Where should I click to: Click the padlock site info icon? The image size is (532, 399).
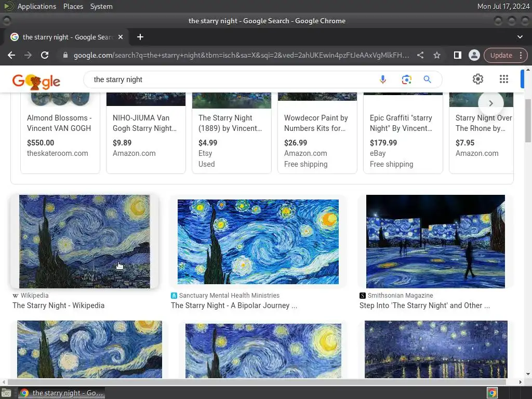(65, 55)
